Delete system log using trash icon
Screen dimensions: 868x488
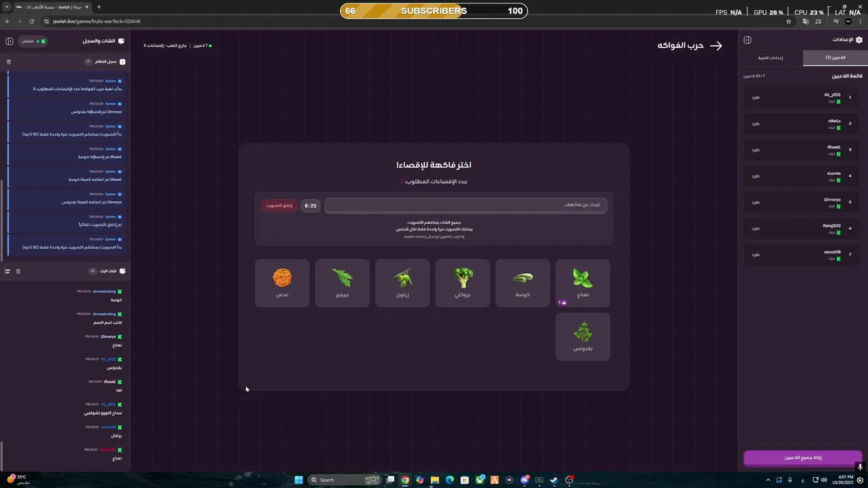[x=9, y=62]
